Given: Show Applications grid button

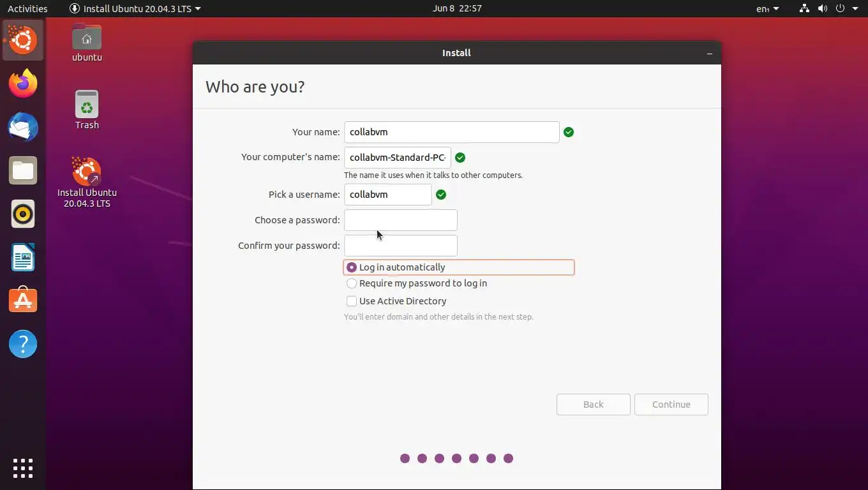Looking at the screenshot, I should [23, 468].
